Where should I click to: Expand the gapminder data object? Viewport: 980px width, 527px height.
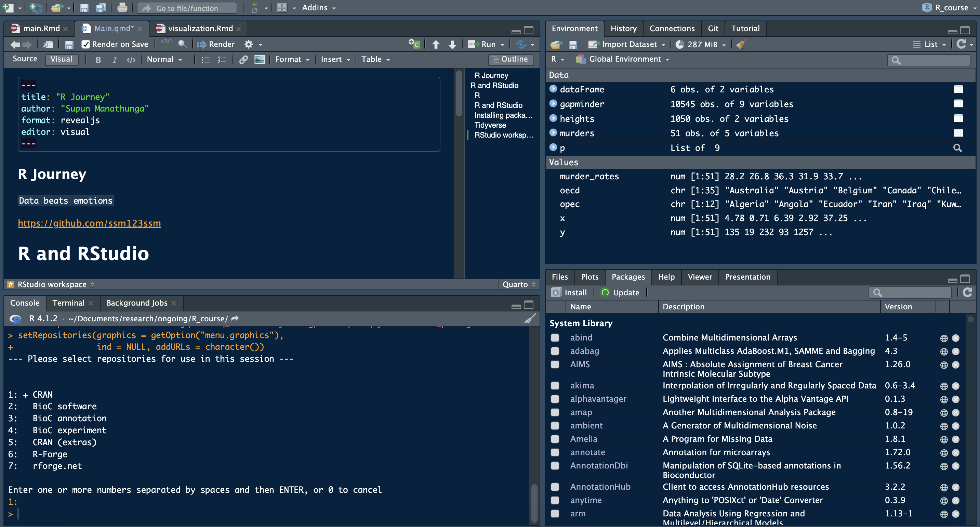point(553,104)
